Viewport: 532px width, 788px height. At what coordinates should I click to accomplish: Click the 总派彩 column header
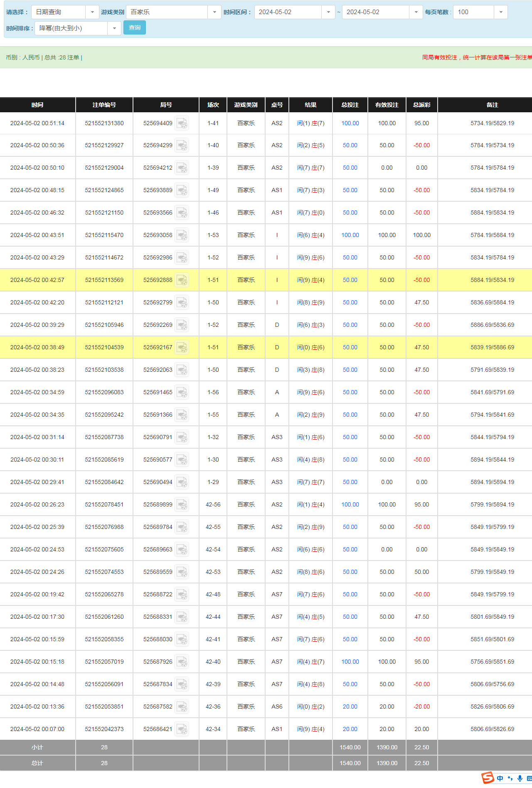pyautogui.click(x=422, y=105)
